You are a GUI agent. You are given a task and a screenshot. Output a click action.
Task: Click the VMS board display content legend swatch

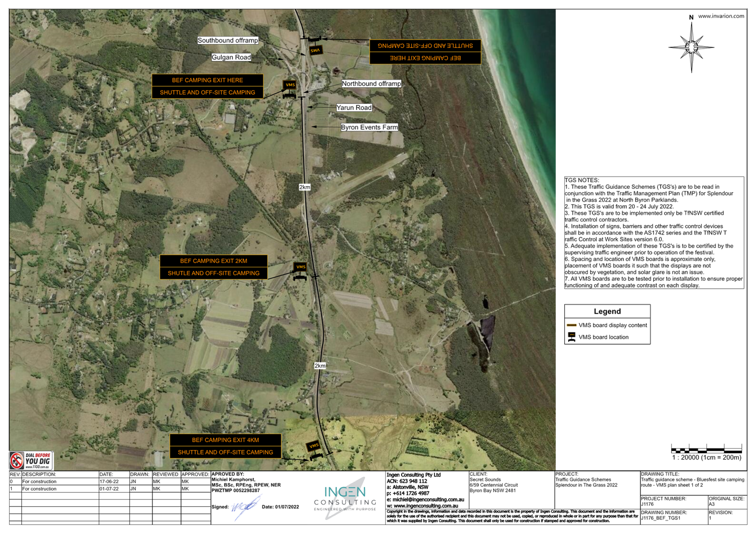(572, 325)
